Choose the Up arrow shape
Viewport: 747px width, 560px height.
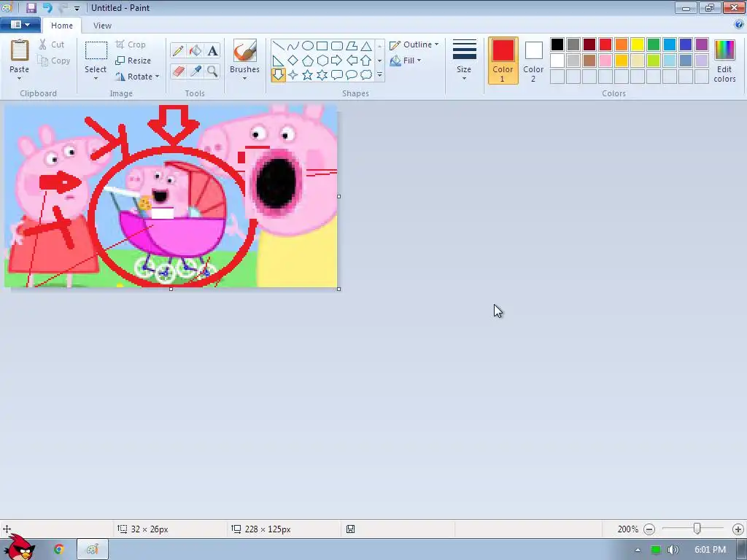(x=366, y=61)
